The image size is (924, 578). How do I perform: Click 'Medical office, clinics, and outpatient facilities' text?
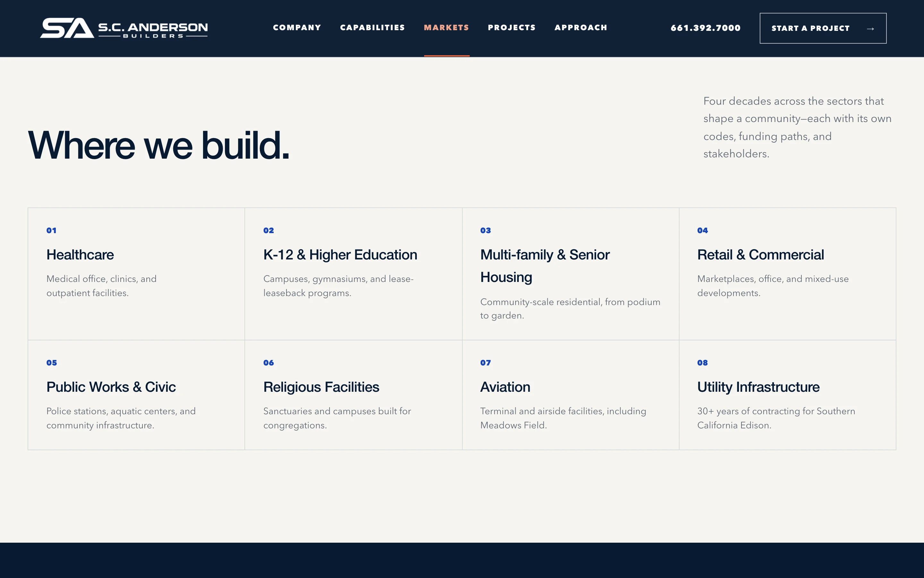(x=102, y=286)
